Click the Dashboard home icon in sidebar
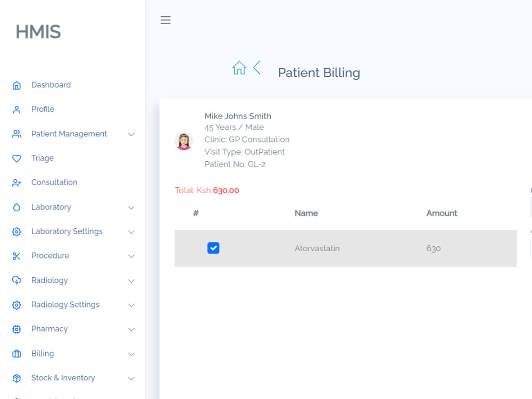Image resolution: width=532 pixels, height=399 pixels. click(x=16, y=86)
